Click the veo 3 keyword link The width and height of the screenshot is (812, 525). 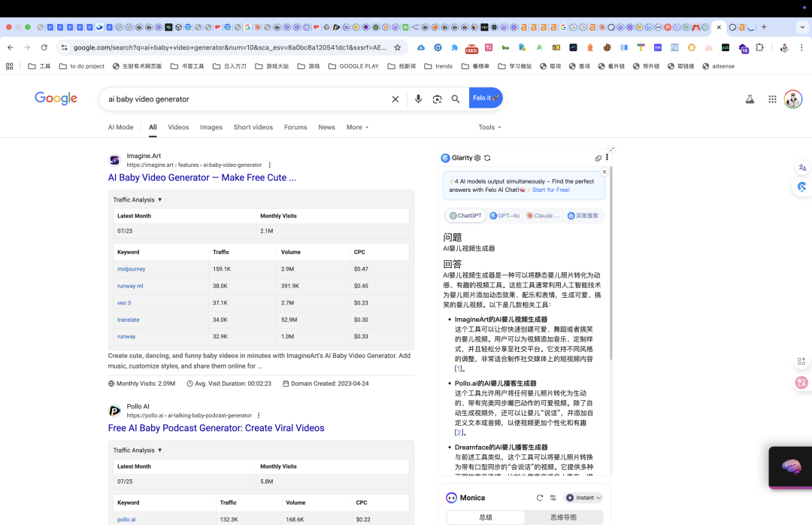point(124,302)
